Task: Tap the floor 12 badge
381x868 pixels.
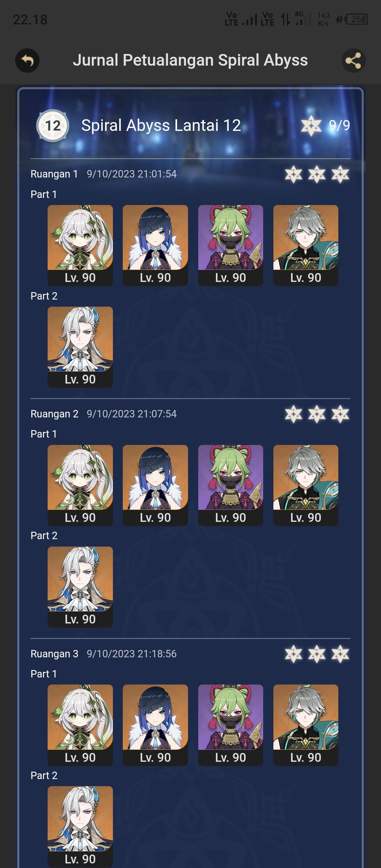Action: click(53, 125)
